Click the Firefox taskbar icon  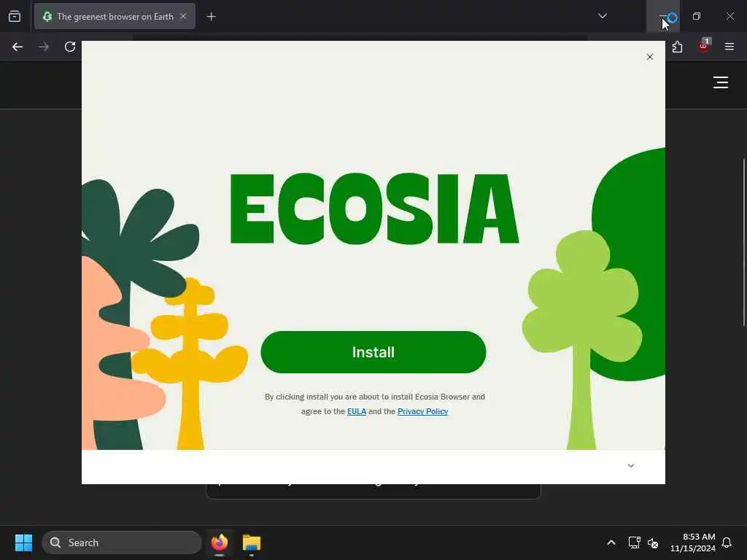pyautogui.click(x=219, y=542)
